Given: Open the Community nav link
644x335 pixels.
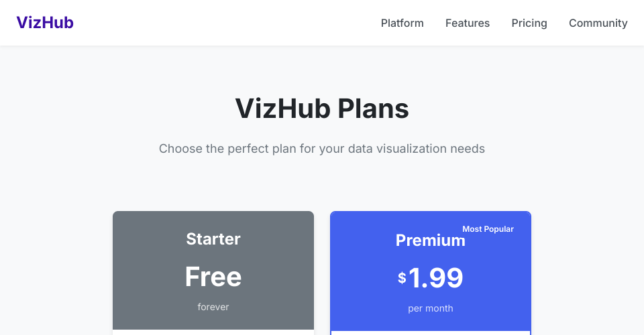Looking at the screenshot, I should point(598,23).
